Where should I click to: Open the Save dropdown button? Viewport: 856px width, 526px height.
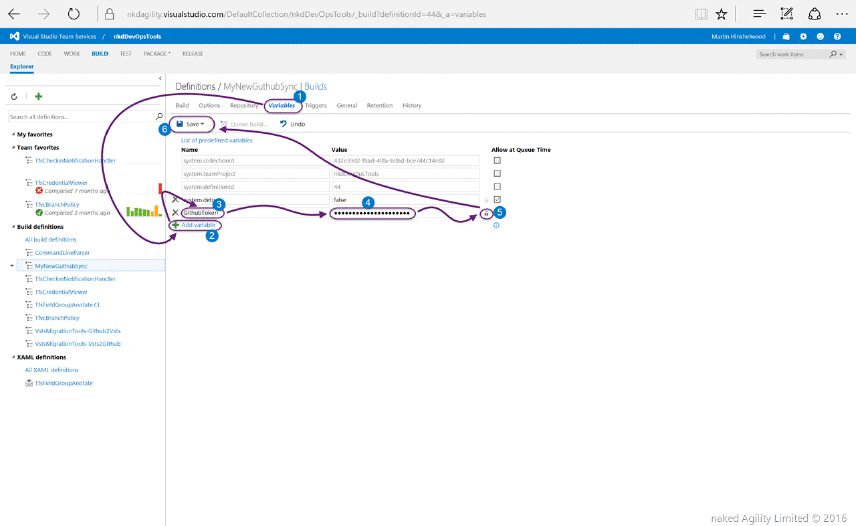pos(191,124)
